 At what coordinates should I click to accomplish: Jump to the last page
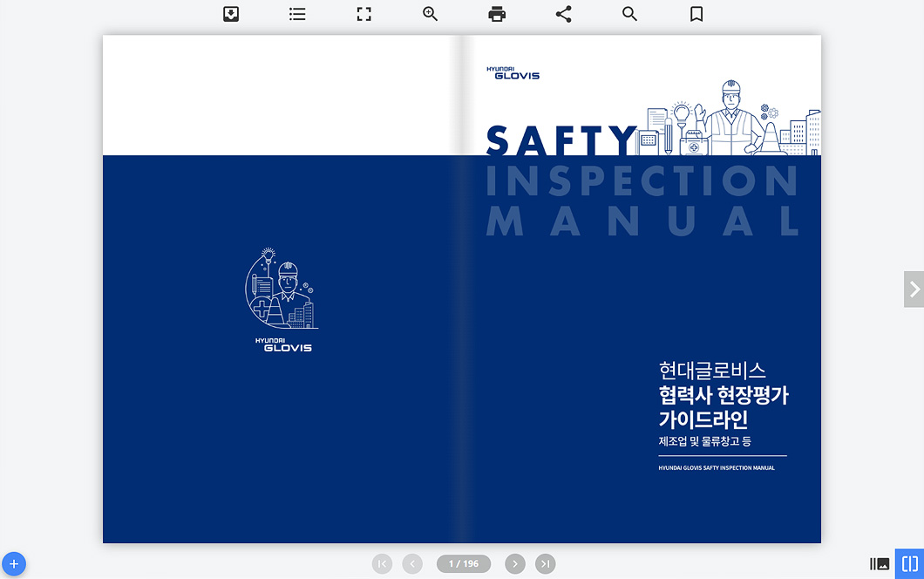(545, 564)
